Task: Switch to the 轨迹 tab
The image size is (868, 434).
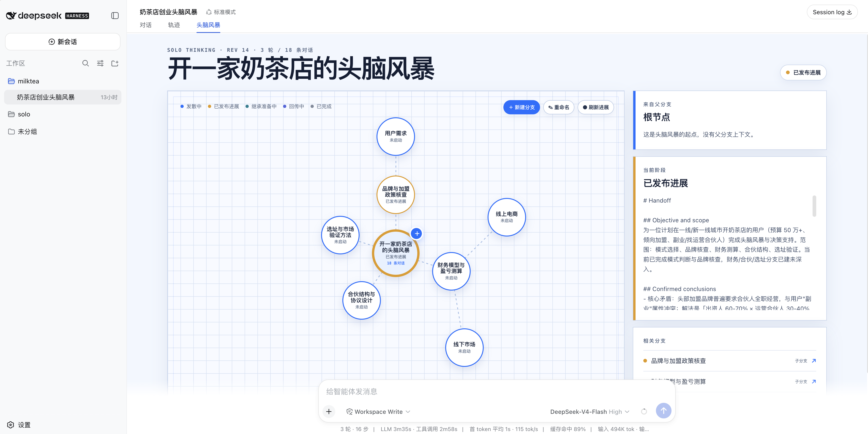Action: click(174, 25)
